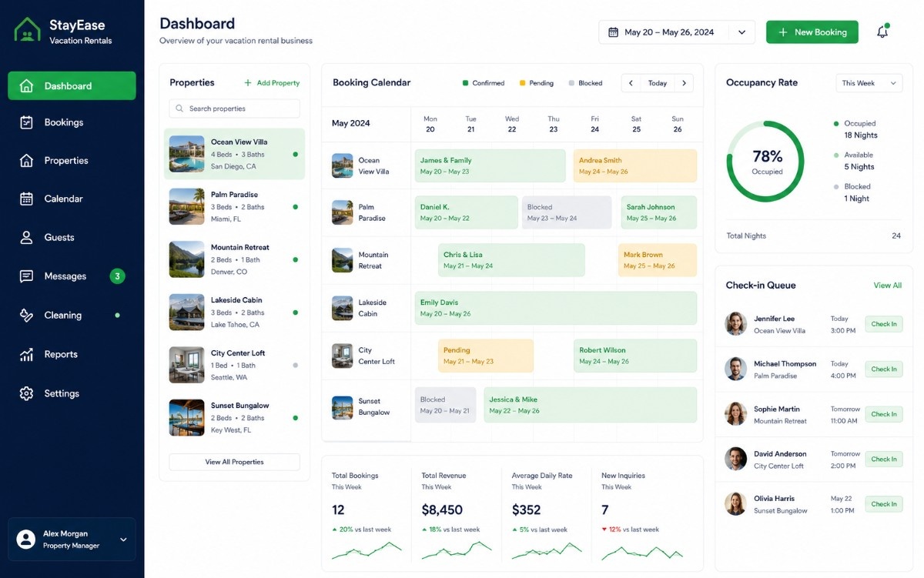Click the Cleaning brush sidebar icon
This screenshot has width=924, height=578.
pos(26,315)
